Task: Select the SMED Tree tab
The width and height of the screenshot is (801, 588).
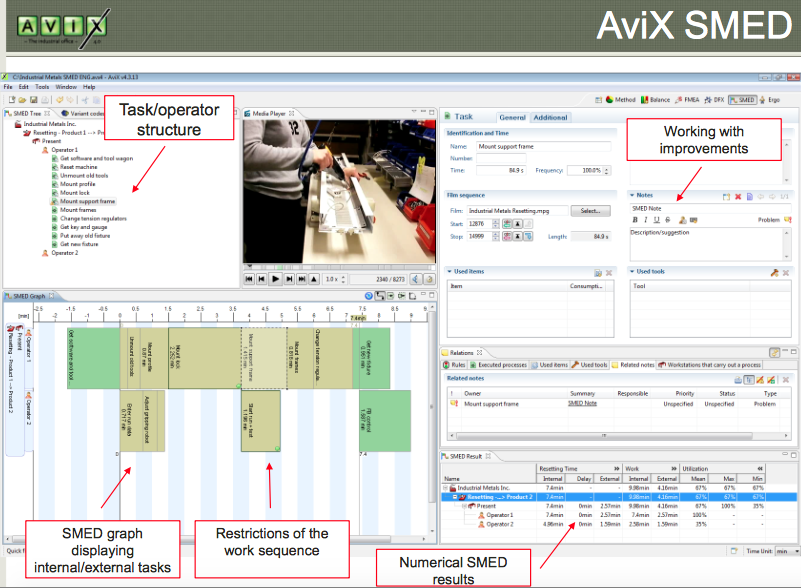Action: tap(27, 113)
